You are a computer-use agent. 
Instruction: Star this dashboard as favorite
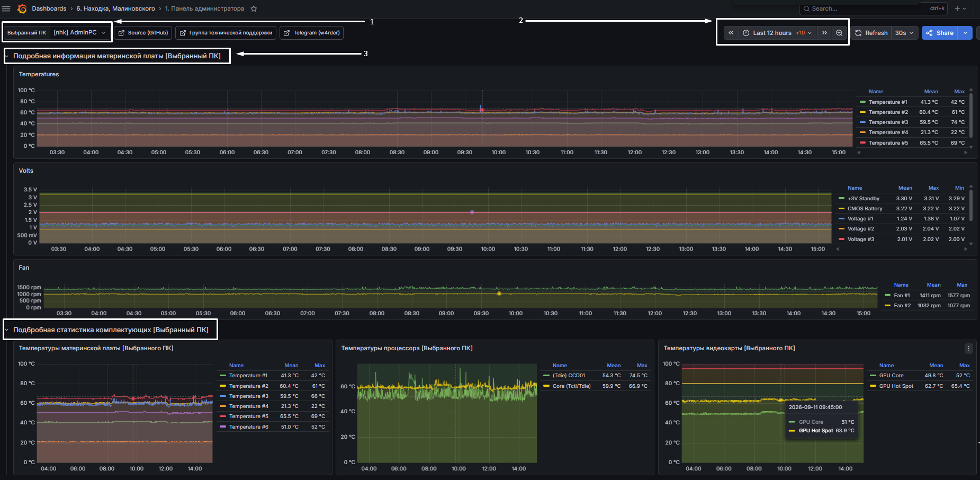(x=254, y=8)
